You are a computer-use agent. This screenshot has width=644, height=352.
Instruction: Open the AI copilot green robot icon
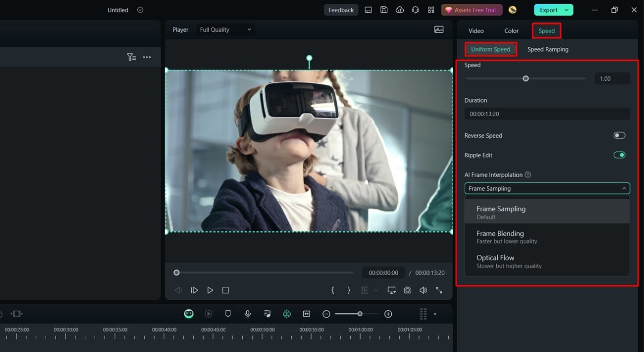coord(189,314)
